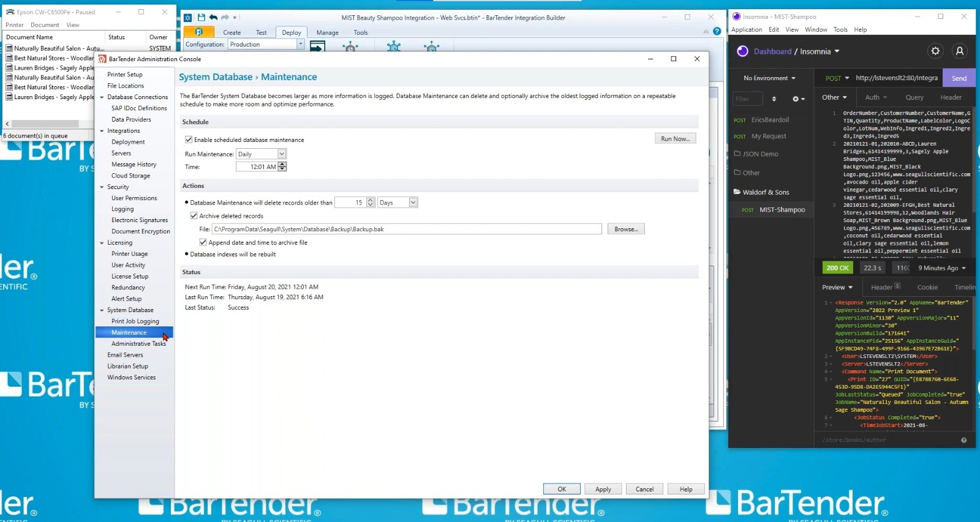The height and width of the screenshot is (522, 980).
Task: Collapse the Security tree node
Action: click(102, 187)
